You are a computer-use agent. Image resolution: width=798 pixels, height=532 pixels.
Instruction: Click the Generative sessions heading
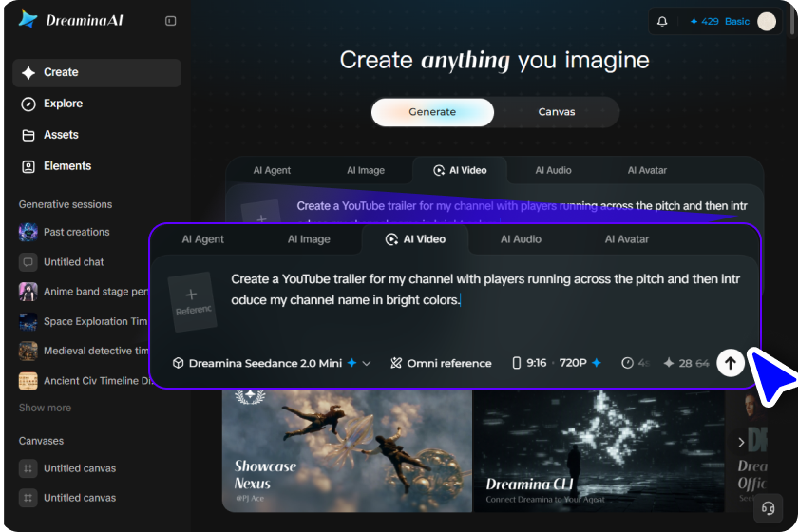66,204
